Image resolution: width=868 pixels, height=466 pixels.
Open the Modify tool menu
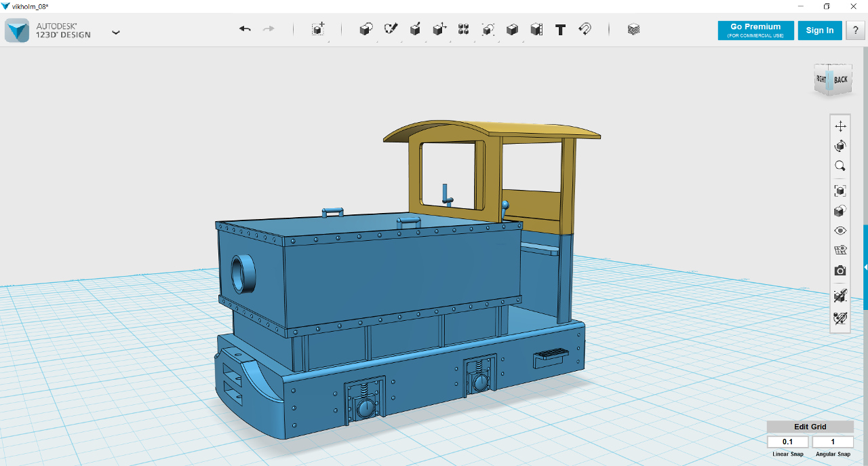click(439, 29)
